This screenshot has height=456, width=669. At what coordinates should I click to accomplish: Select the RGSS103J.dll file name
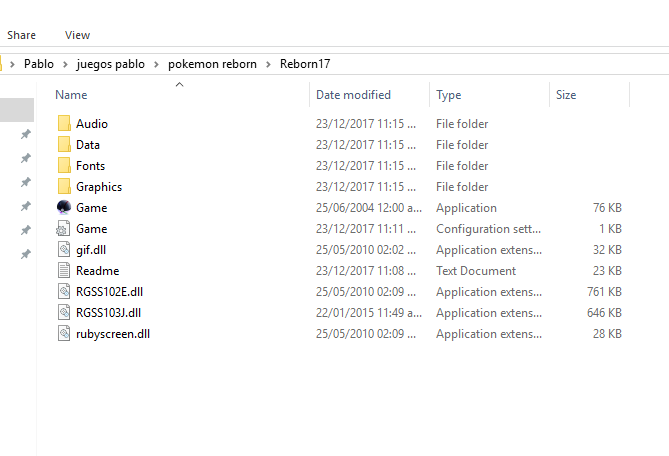click(108, 313)
